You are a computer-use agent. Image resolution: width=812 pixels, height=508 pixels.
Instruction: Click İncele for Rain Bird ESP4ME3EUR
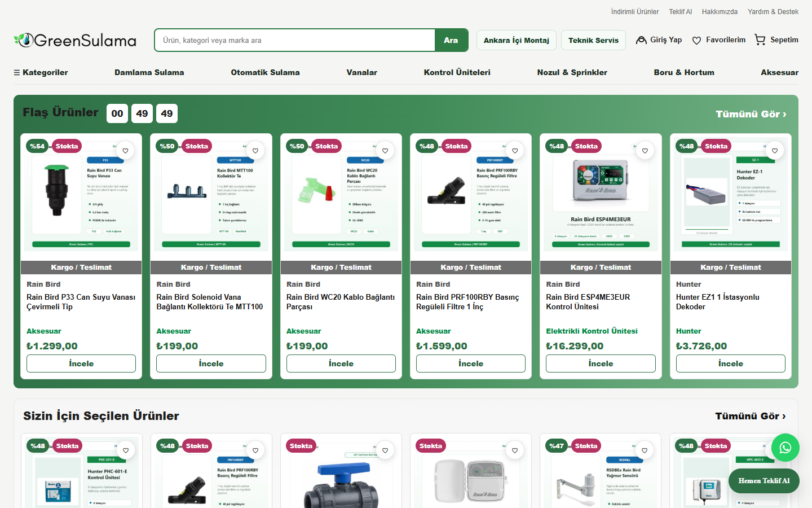601,364
